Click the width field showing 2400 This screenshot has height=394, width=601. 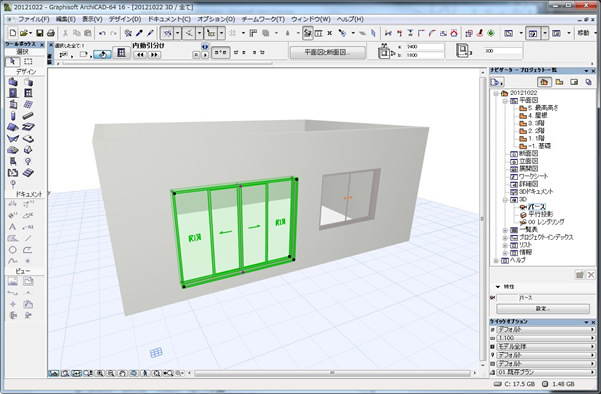pos(425,47)
